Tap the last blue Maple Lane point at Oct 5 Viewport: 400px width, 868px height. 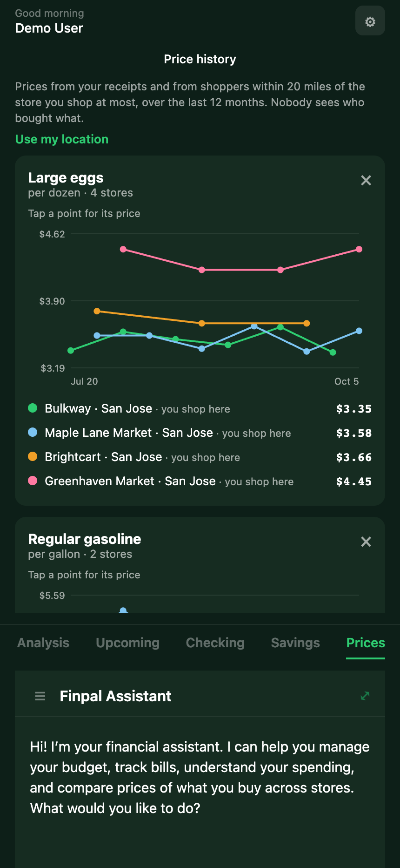pos(359,331)
